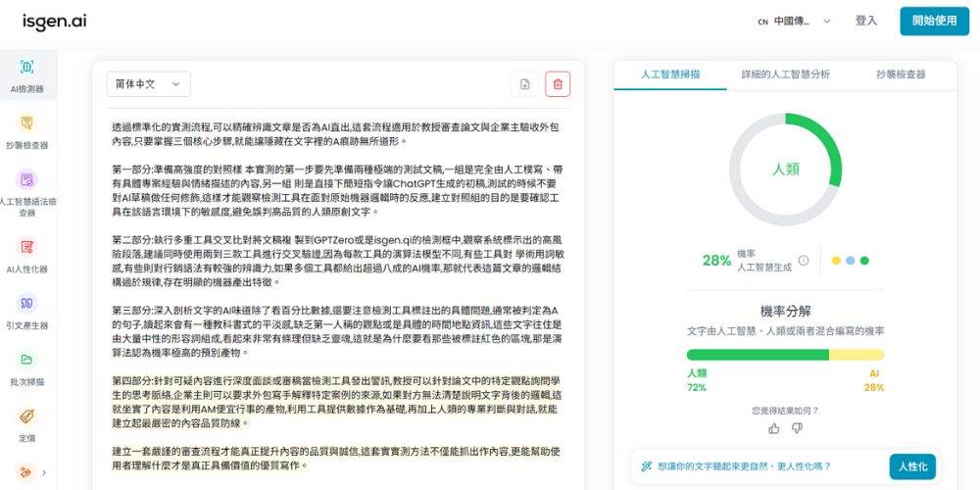Viewport: 980px width, 490px height.
Task: Open the 抄襲檢查器 sidebar icon
Action: [26, 122]
